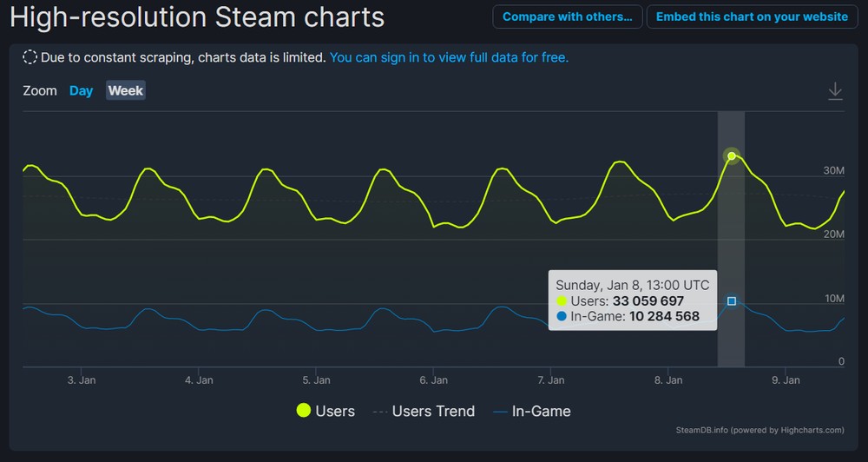Viewport: 868px width, 462px height.
Task: Click the High-resolution Steam charts heading
Action: tap(197, 16)
